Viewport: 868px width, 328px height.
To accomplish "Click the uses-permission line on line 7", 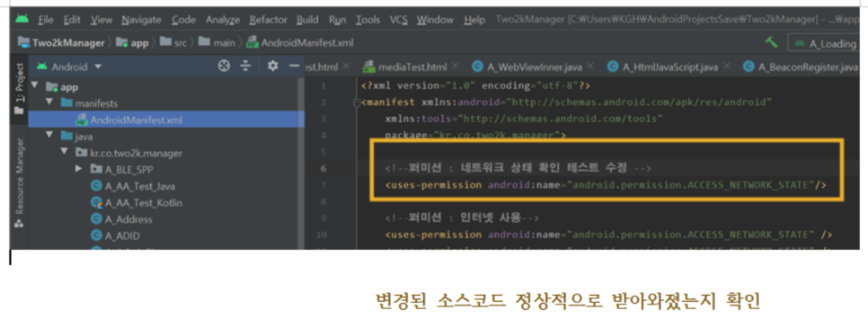I will [606, 185].
